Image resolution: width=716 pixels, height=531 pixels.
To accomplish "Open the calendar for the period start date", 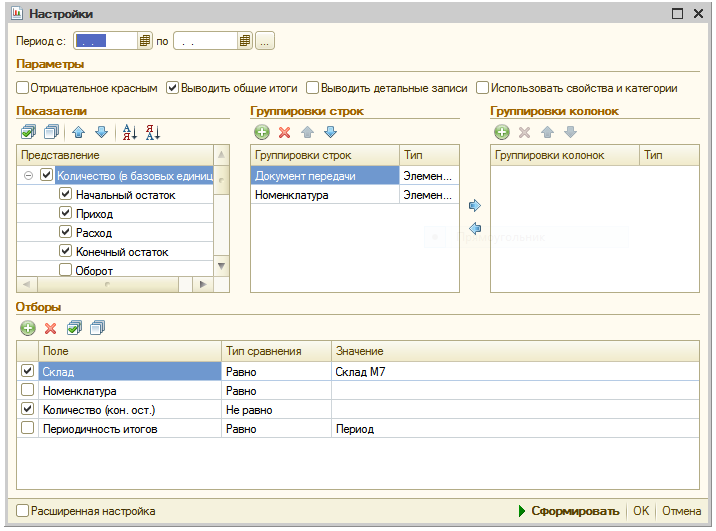I will [144, 41].
